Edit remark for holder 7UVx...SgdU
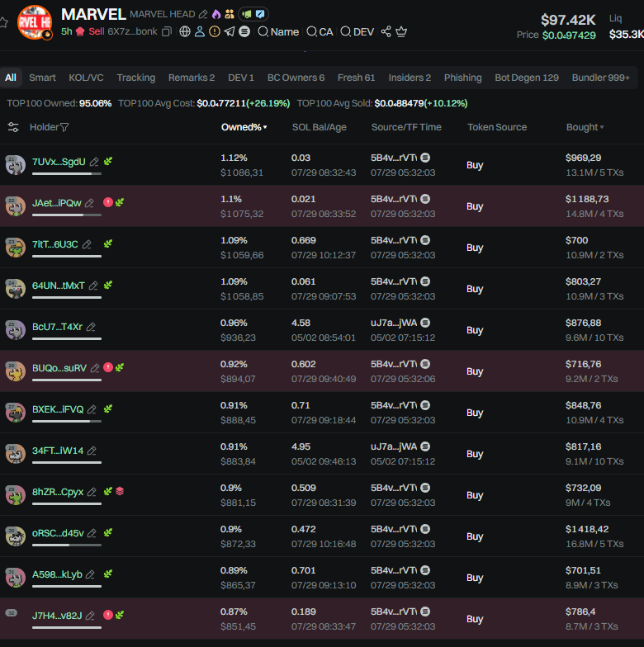Image resolution: width=644 pixels, height=647 pixels. pyautogui.click(x=94, y=162)
